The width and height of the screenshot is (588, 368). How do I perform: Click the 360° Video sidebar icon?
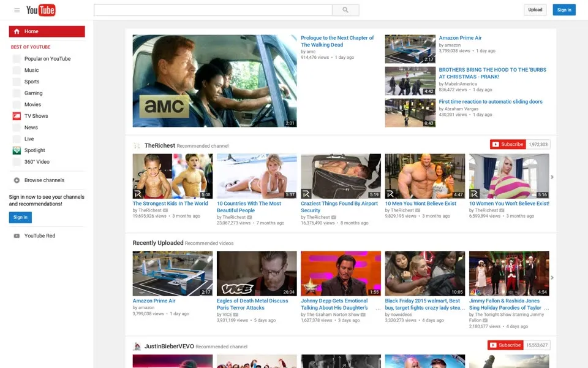[17, 162]
